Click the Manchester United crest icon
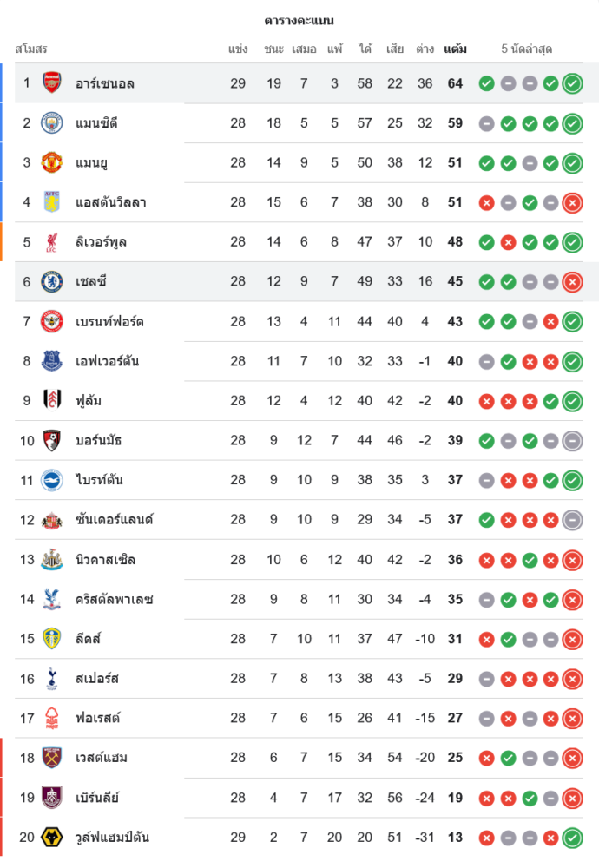Viewport: 599px width, 868px height. point(52,162)
